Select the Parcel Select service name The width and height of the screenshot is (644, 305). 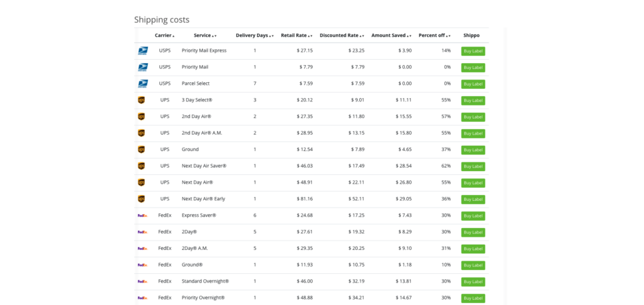point(195,84)
